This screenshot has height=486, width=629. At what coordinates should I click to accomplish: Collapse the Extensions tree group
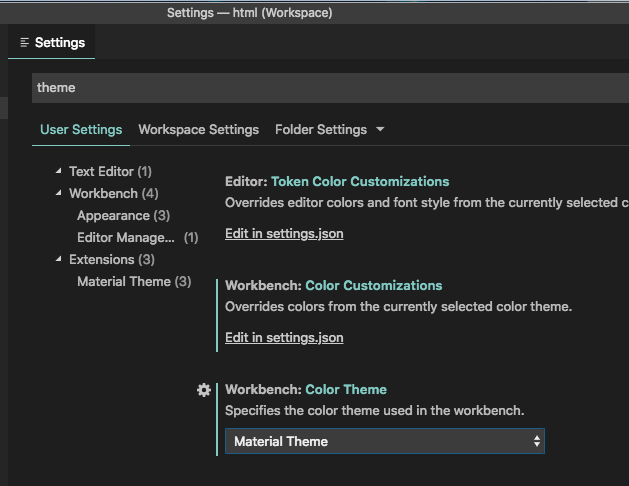[x=59, y=259]
